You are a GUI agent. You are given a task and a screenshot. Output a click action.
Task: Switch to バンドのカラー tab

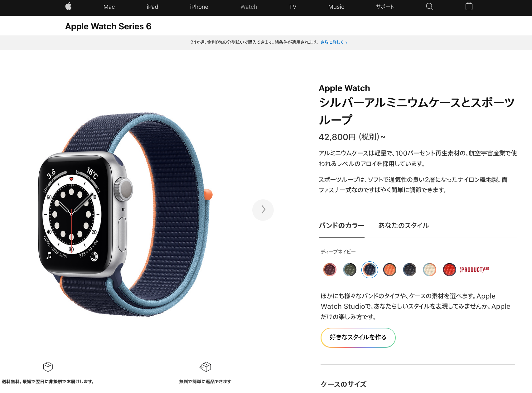[341, 226]
